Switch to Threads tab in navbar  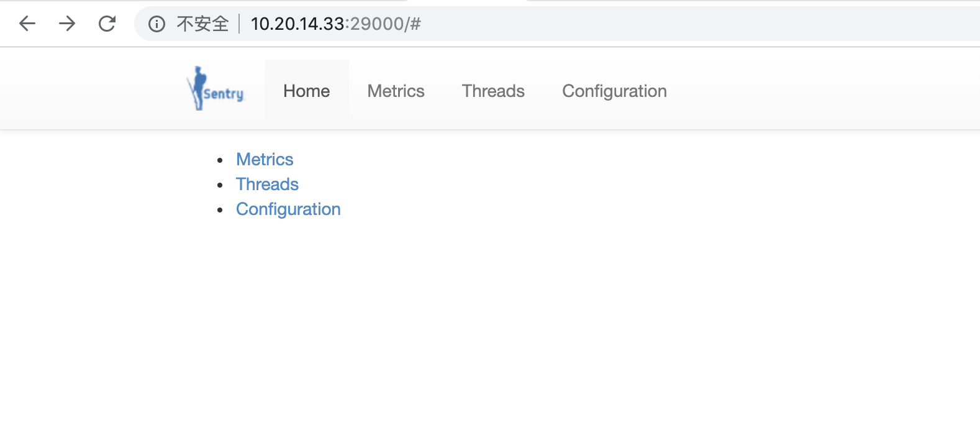[493, 91]
